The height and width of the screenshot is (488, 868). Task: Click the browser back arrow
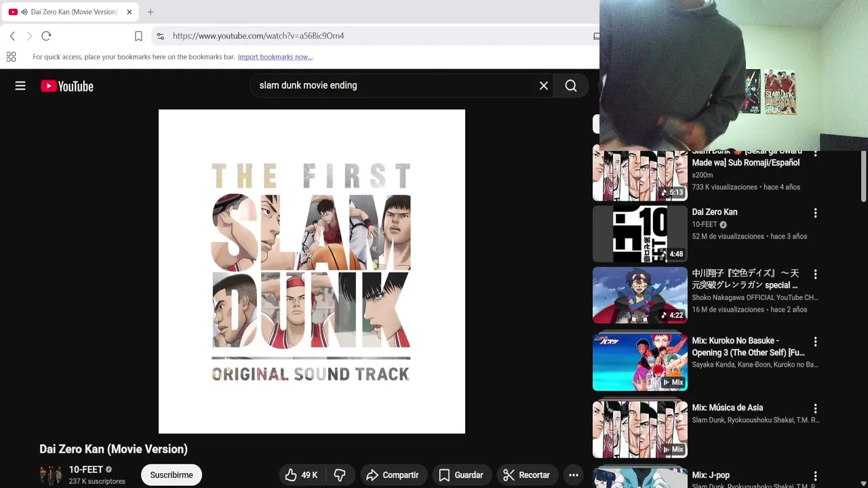point(12,36)
